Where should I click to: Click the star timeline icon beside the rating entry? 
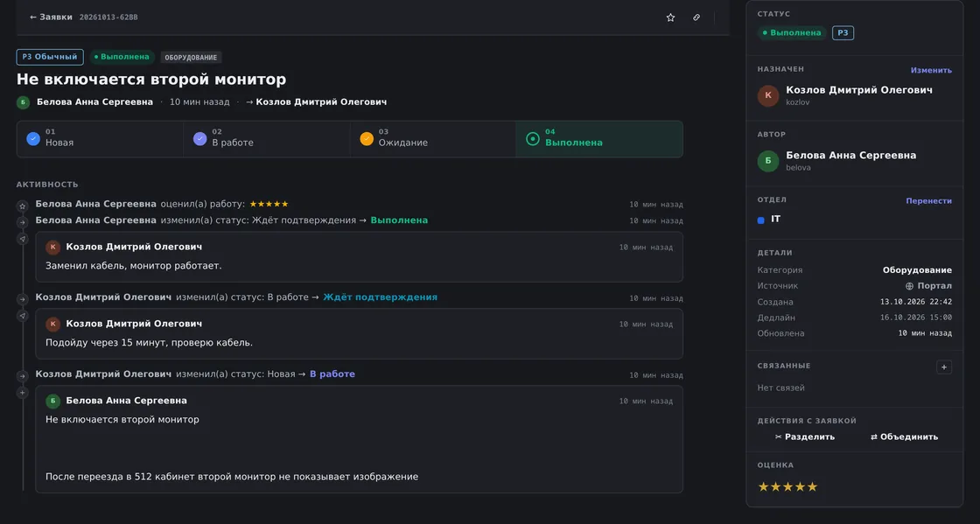23,206
